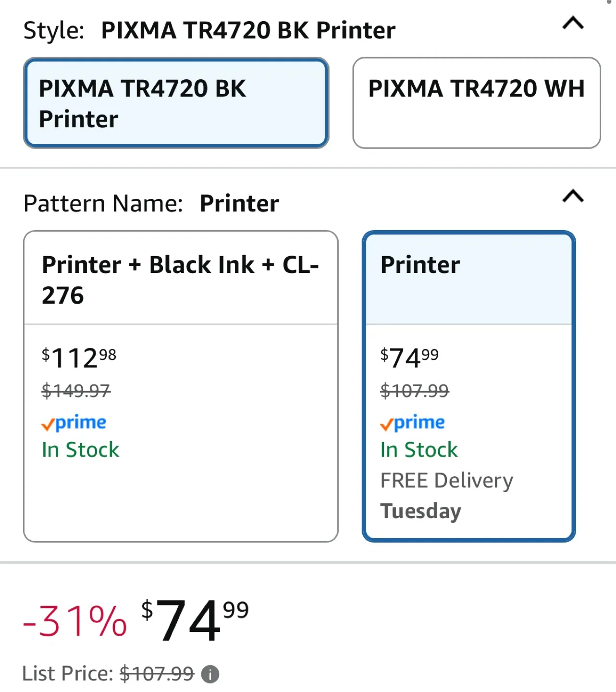Collapse the Pattern Name section
Image resolution: width=616 pixels, height=692 pixels.
[573, 196]
